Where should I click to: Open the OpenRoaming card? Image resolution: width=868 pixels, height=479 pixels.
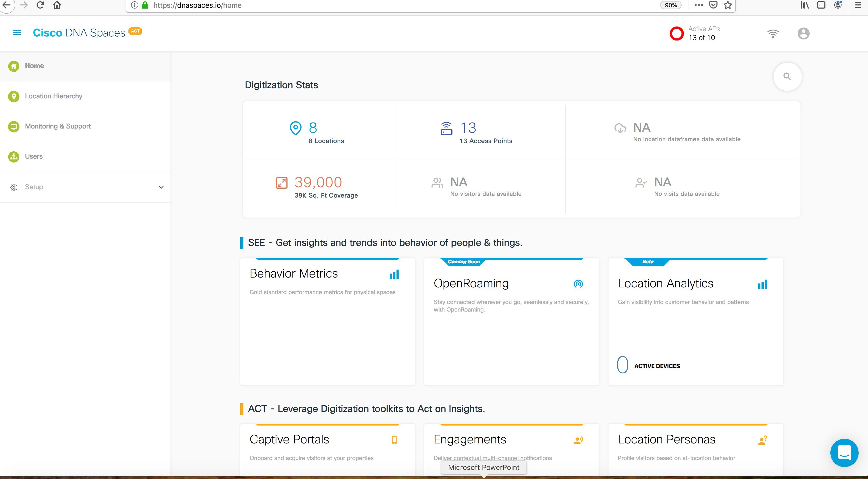pos(511,322)
